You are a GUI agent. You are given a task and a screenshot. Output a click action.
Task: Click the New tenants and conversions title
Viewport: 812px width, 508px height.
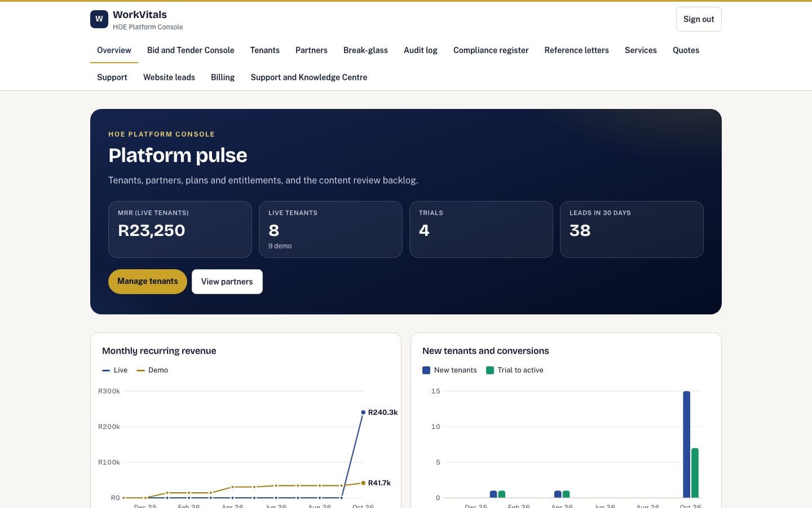486,351
